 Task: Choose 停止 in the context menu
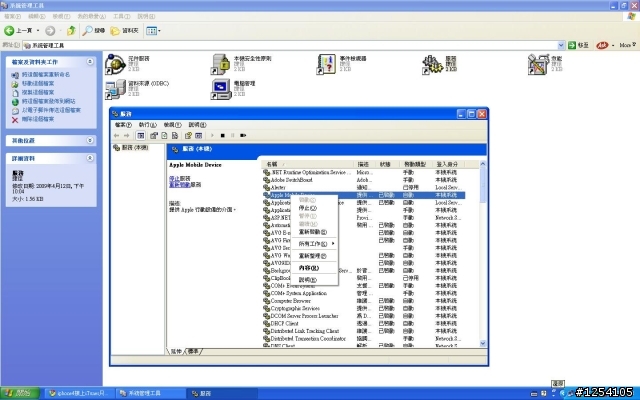click(315, 208)
